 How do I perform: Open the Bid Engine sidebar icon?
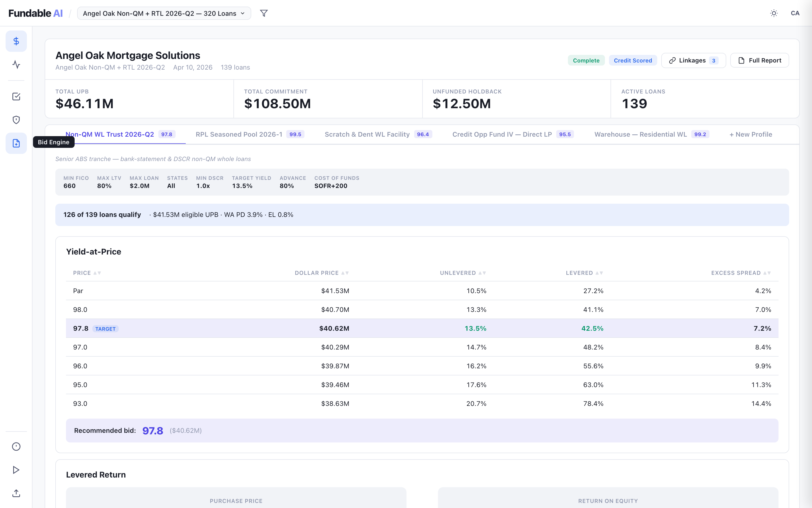point(16,144)
